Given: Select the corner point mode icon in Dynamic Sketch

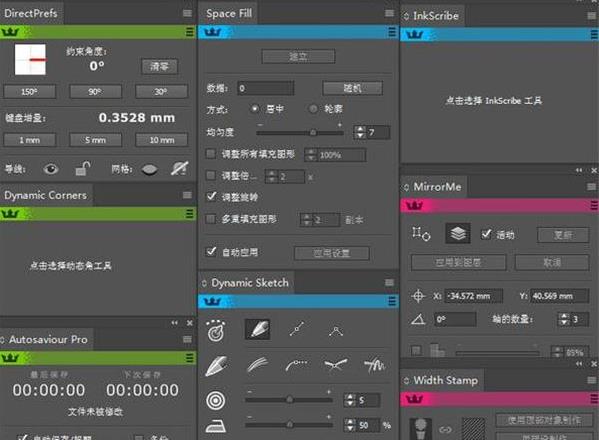Looking at the screenshot, I should click(x=335, y=331).
